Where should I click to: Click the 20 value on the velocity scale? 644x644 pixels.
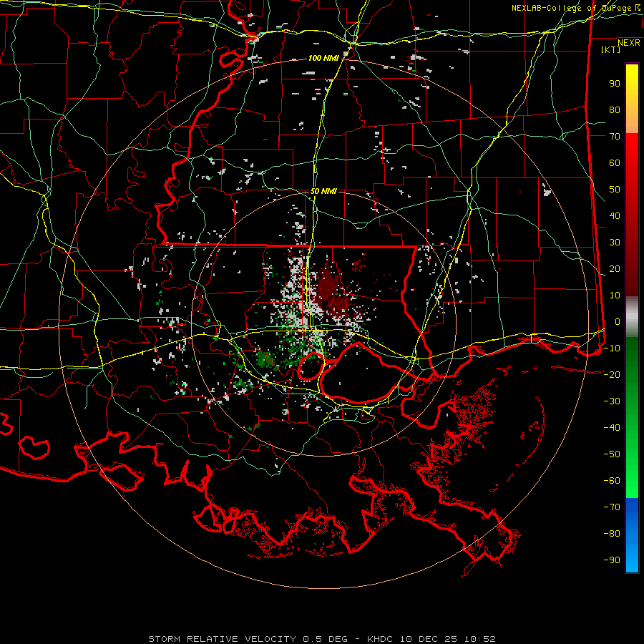(615, 269)
